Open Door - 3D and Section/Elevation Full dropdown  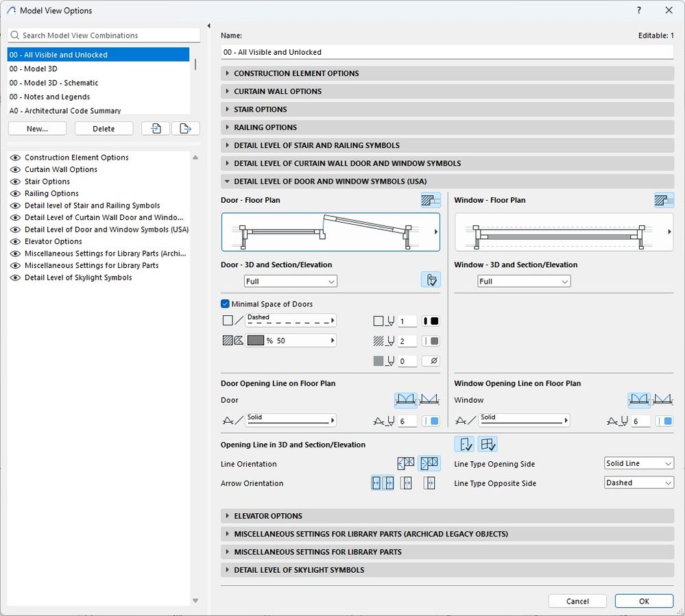coord(291,282)
